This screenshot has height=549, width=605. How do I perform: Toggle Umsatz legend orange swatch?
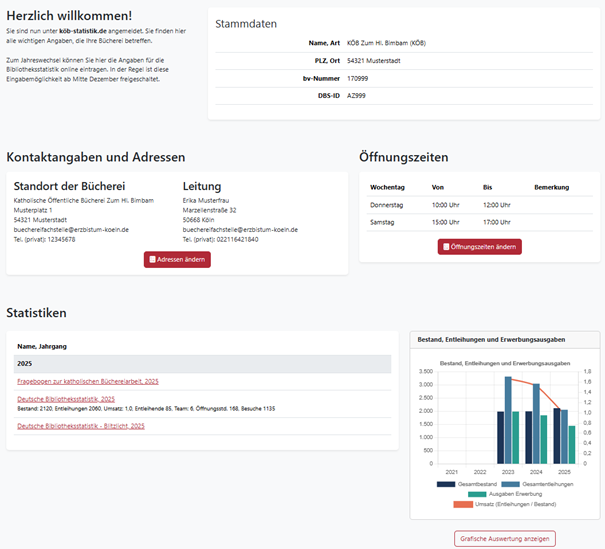click(463, 504)
